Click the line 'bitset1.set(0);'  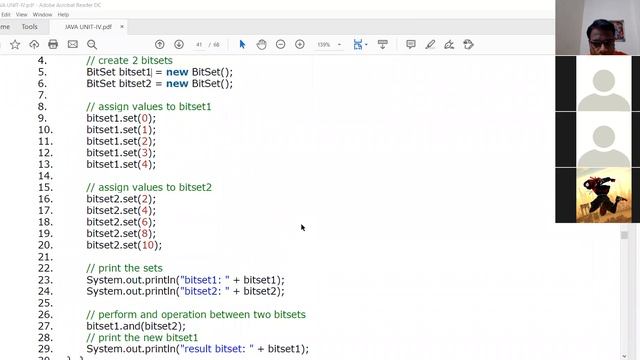pyautogui.click(x=121, y=118)
